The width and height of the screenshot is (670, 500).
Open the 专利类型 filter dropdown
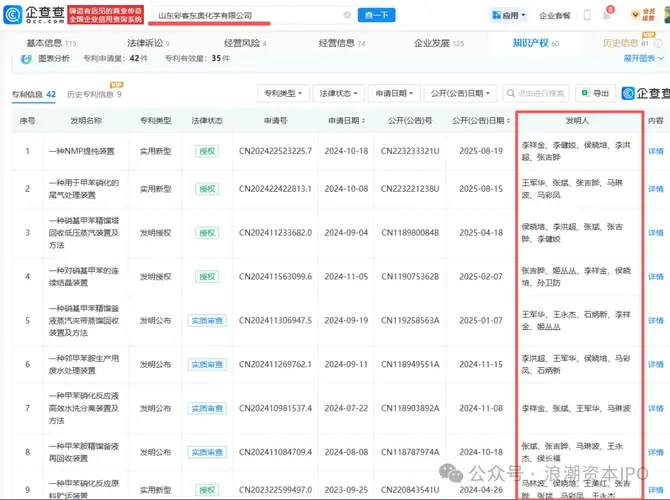coord(283,93)
